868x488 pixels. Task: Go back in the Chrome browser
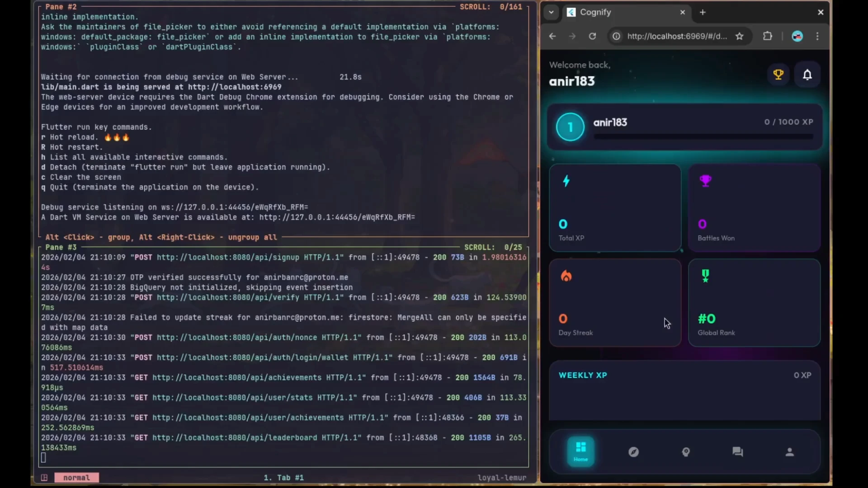pos(552,36)
